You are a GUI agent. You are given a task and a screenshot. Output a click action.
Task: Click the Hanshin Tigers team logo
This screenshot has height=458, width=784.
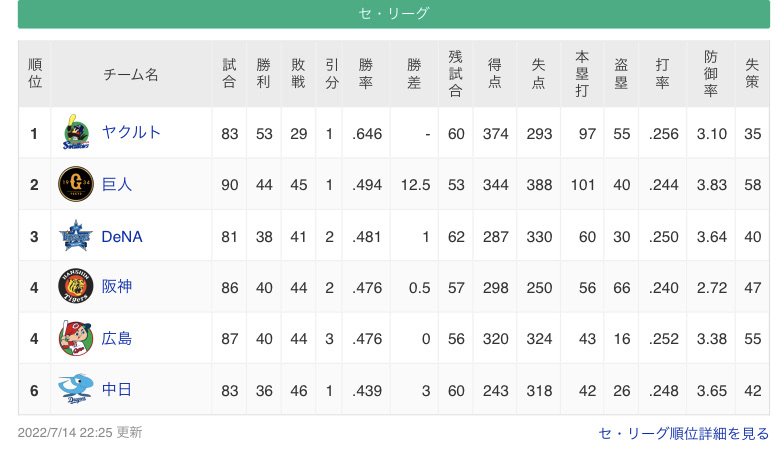76,286
